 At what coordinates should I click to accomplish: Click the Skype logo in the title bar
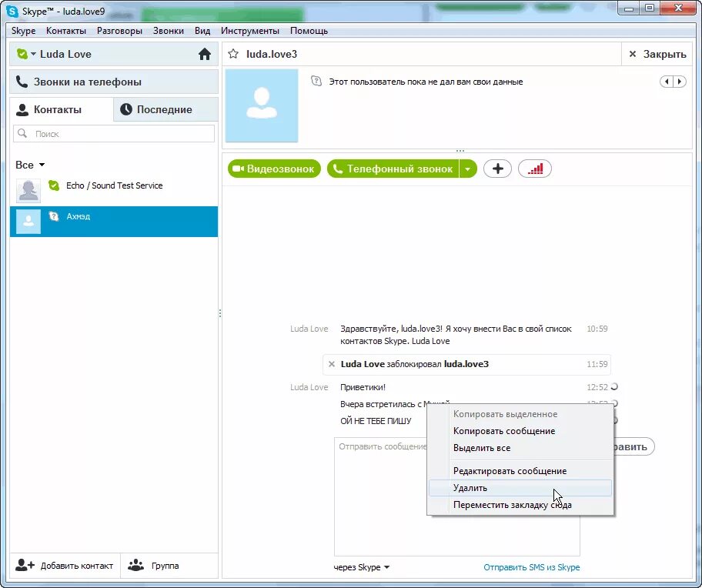pyautogui.click(x=12, y=12)
